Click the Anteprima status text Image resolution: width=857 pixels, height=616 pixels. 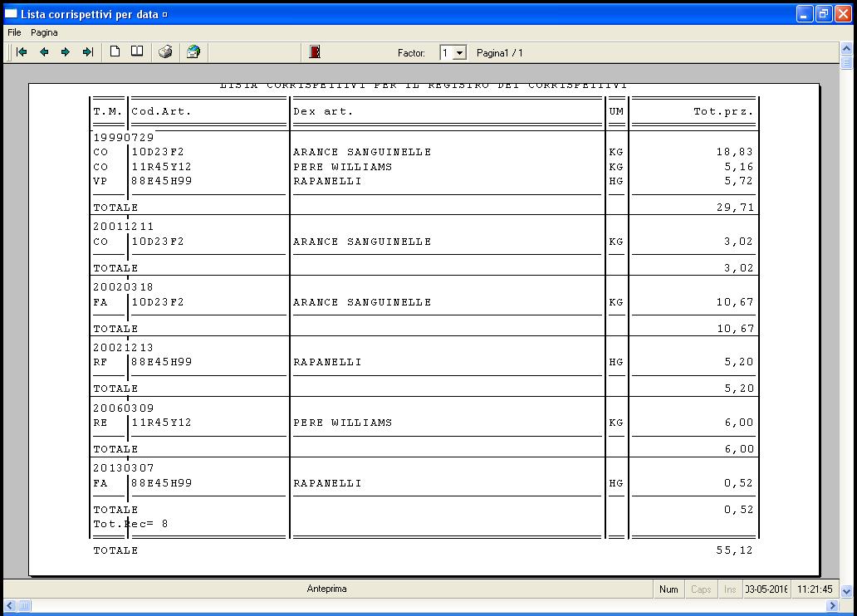coord(327,589)
